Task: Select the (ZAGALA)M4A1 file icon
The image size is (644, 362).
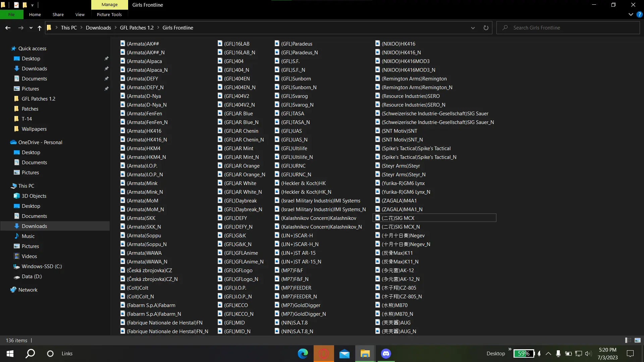Action: (378, 200)
